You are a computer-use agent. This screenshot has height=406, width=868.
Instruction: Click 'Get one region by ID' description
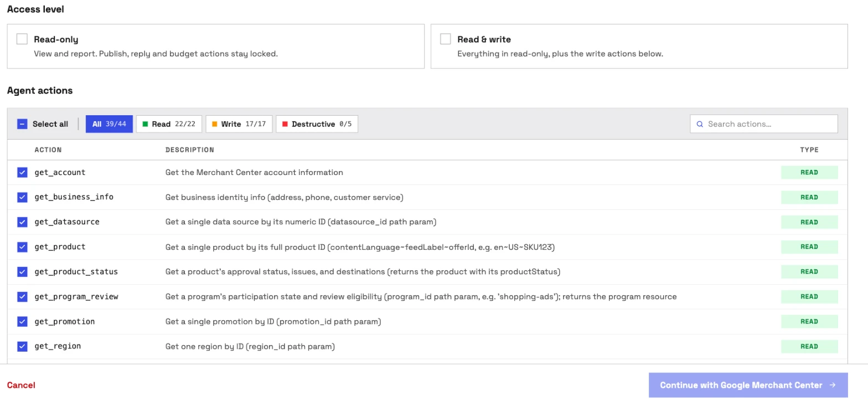(x=250, y=346)
